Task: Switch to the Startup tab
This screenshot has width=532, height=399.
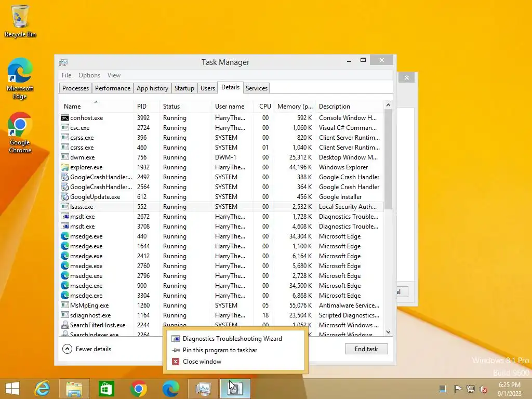Action: click(184, 88)
